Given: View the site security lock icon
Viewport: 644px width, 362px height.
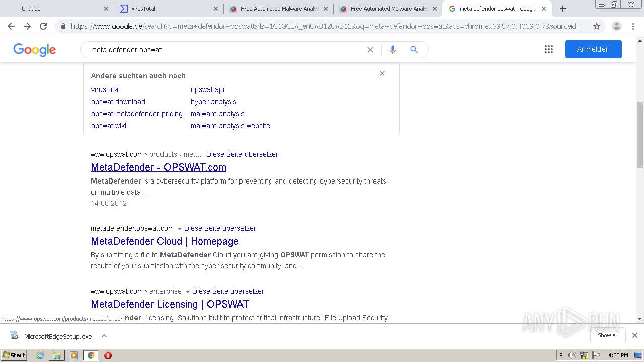Looking at the screenshot, I should click(x=63, y=26).
